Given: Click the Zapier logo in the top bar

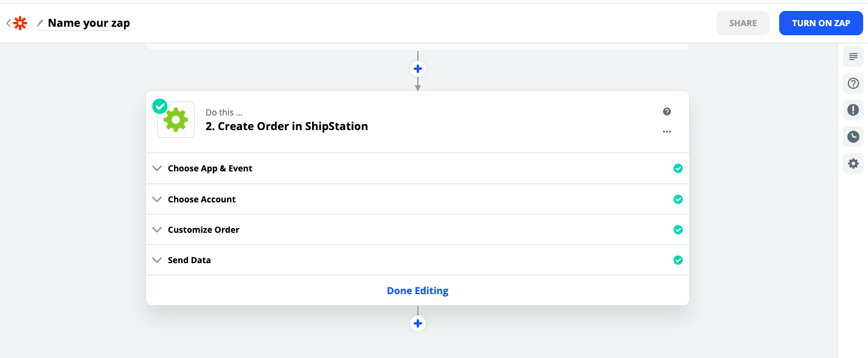Looking at the screenshot, I should [x=20, y=22].
